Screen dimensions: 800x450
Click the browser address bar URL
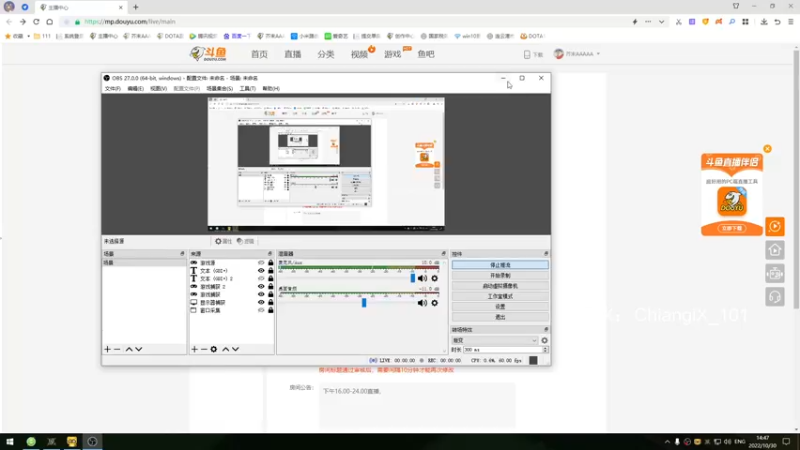(x=130, y=22)
